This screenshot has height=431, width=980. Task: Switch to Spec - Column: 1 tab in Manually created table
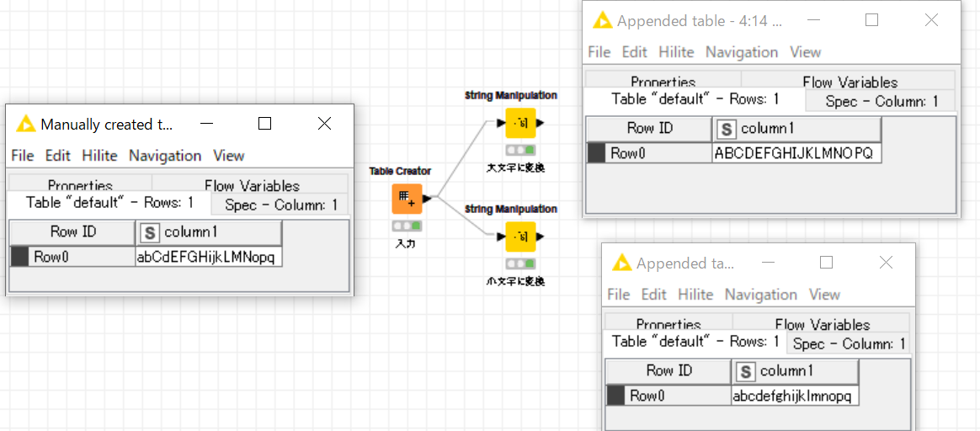click(281, 205)
